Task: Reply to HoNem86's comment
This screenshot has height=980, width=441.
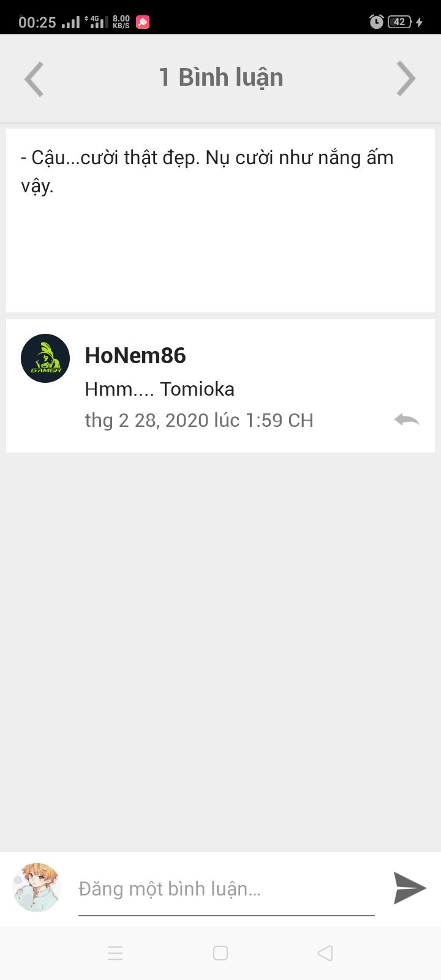Action: pos(407,420)
